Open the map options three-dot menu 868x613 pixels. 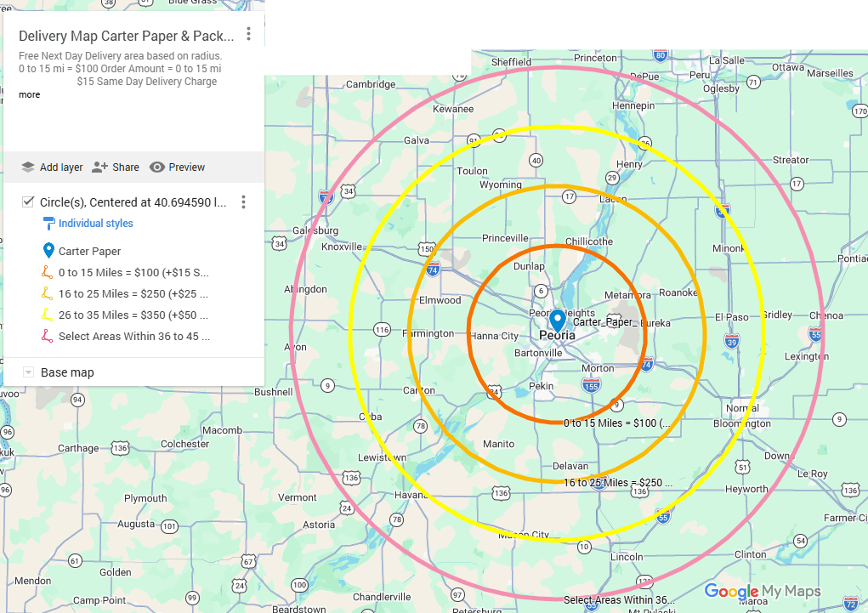pyautogui.click(x=248, y=34)
